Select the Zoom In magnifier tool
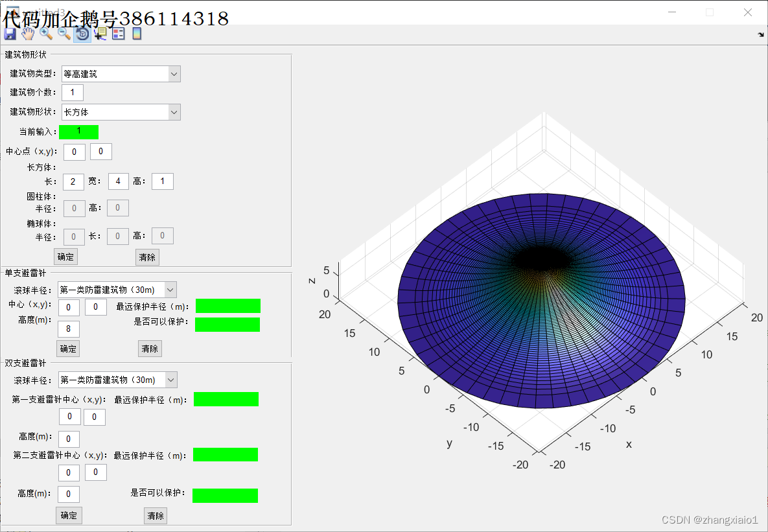Screen dimensions: 768x532 (46, 34)
